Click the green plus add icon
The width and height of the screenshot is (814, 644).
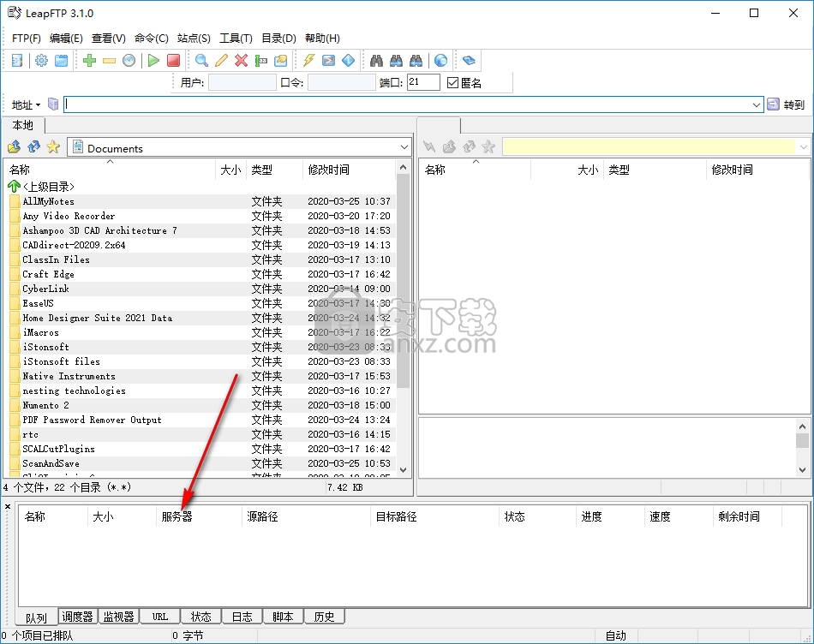pos(89,60)
